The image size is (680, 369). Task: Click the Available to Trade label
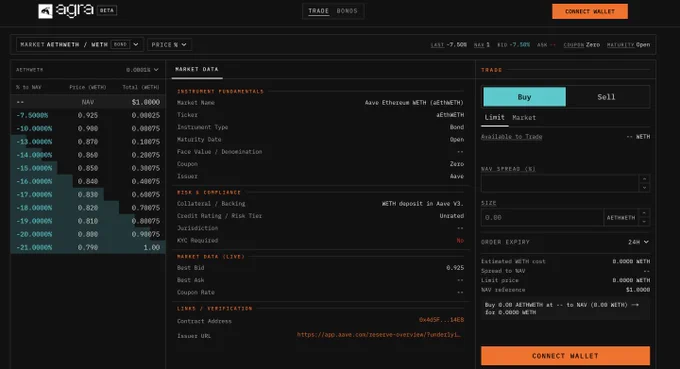click(512, 137)
